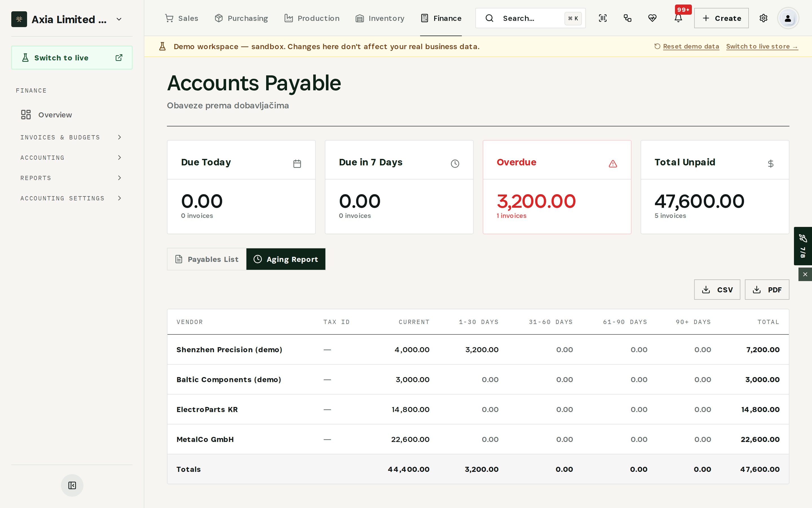812x508 pixels.
Task: Click the Axia Limited logo icon
Action: (x=19, y=19)
